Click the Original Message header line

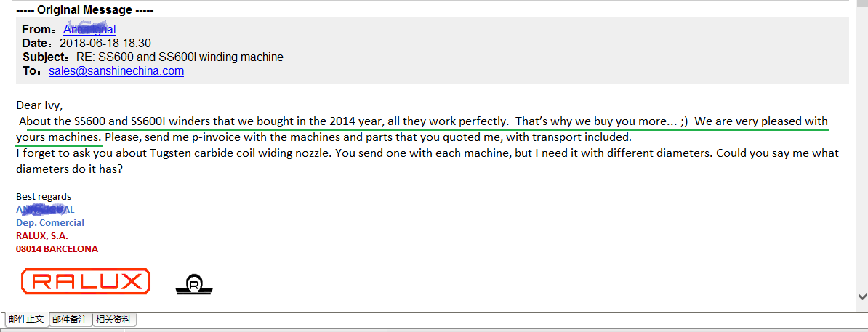(x=85, y=10)
